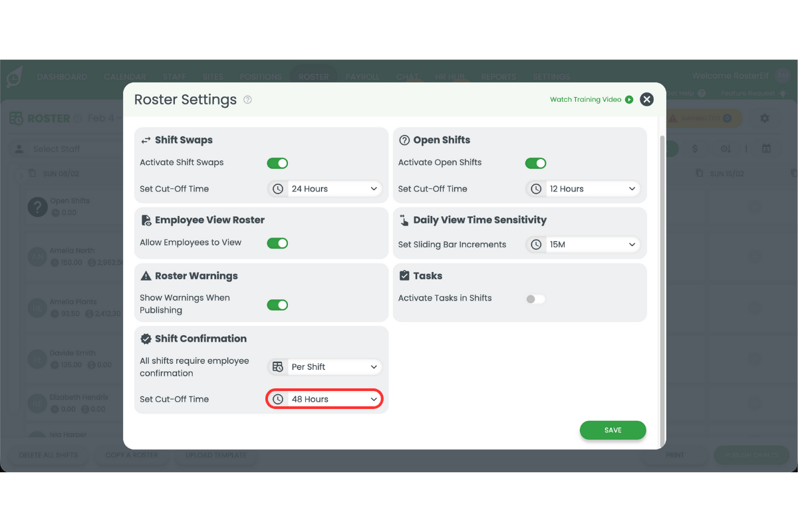Enable Activate Tasks in Shifts

coord(535,299)
